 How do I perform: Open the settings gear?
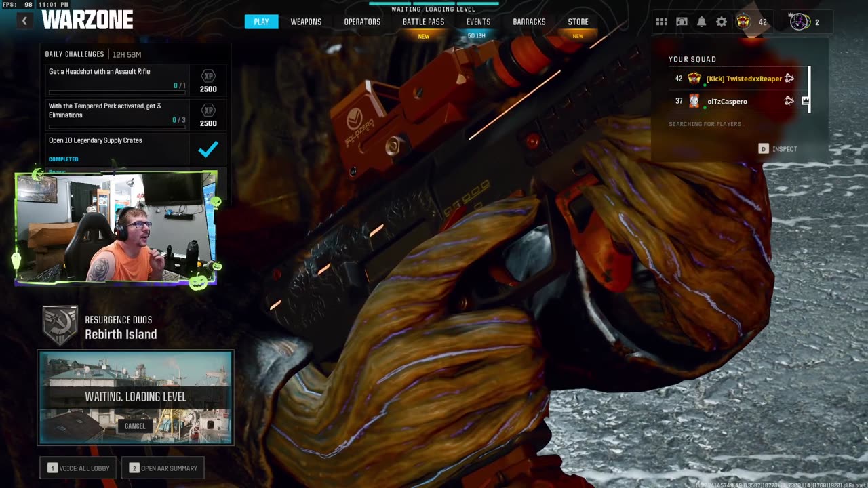point(722,22)
